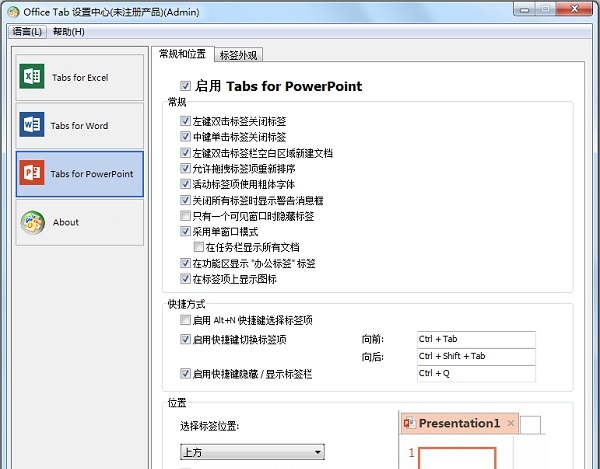
Task: Toggle 允许拖拽标签项重新排序 checkbox
Action: 186,168
